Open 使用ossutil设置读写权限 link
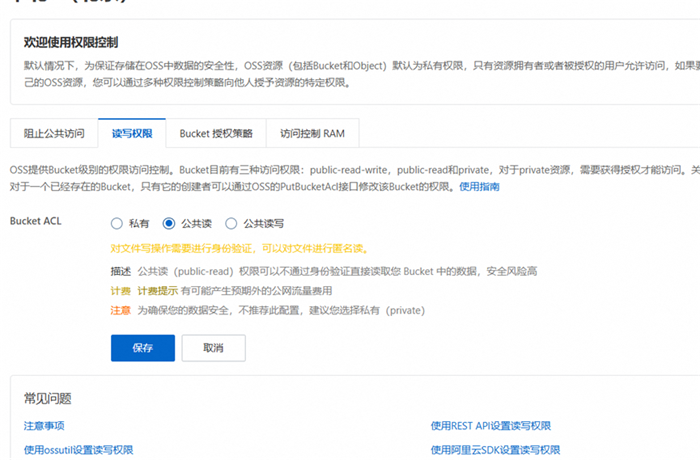 [x=79, y=450]
